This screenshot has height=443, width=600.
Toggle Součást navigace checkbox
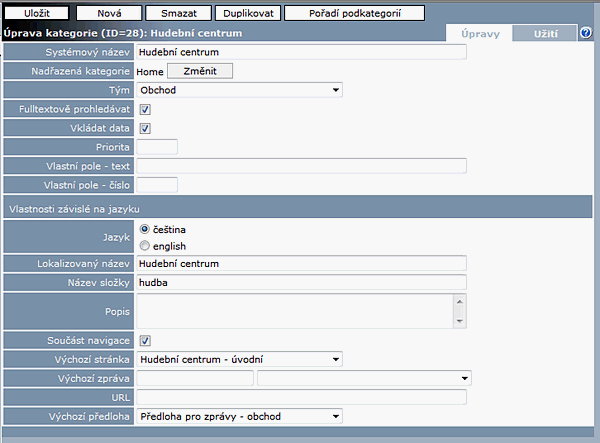pos(145,341)
